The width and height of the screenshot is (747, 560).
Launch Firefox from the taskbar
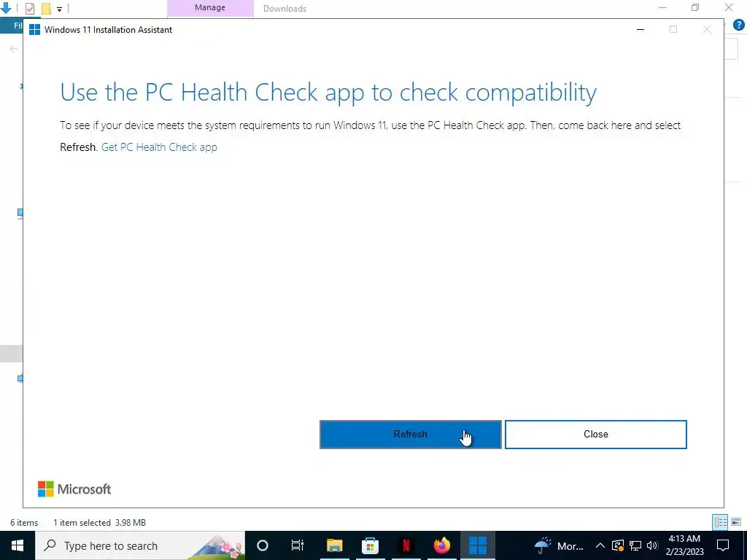point(441,545)
